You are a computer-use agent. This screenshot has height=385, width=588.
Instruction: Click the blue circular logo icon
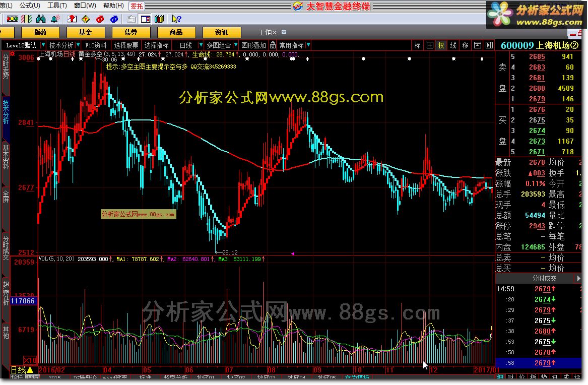(115, 19)
